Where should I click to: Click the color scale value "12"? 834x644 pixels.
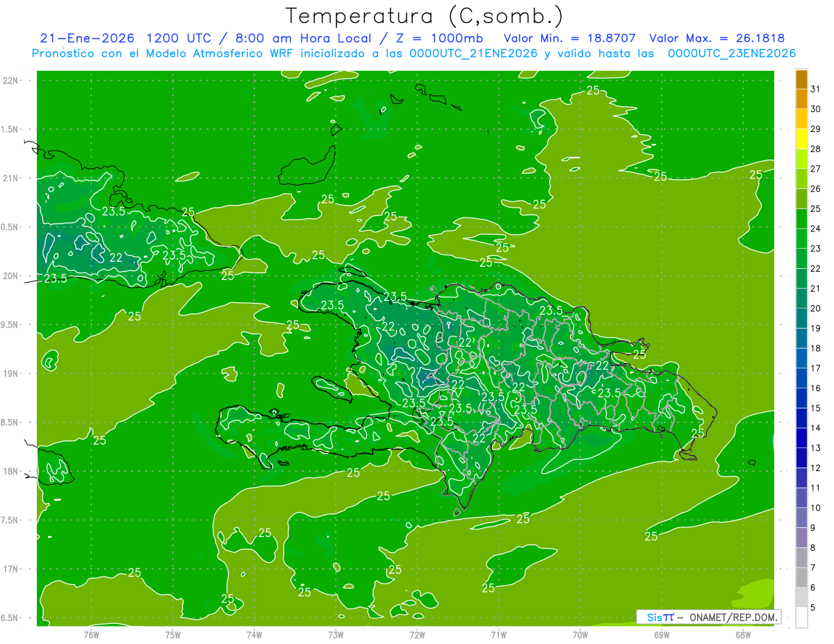[816, 468]
